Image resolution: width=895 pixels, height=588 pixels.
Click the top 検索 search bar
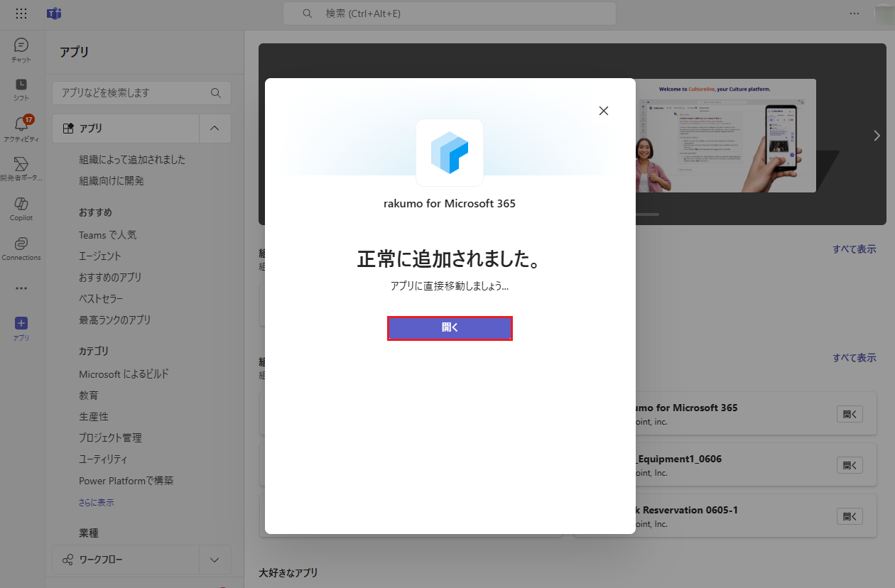(450, 13)
